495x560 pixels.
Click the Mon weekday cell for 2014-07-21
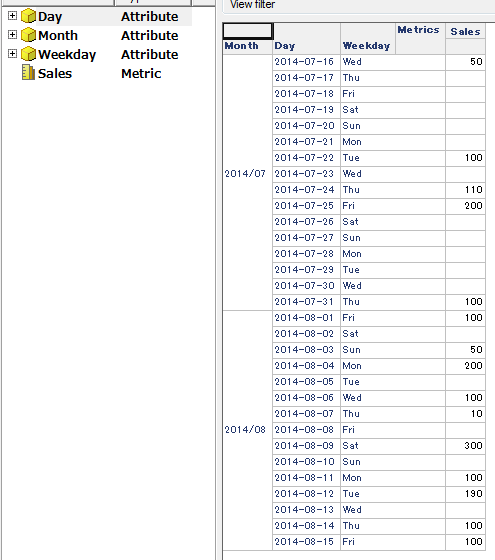pyautogui.click(x=393, y=142)
